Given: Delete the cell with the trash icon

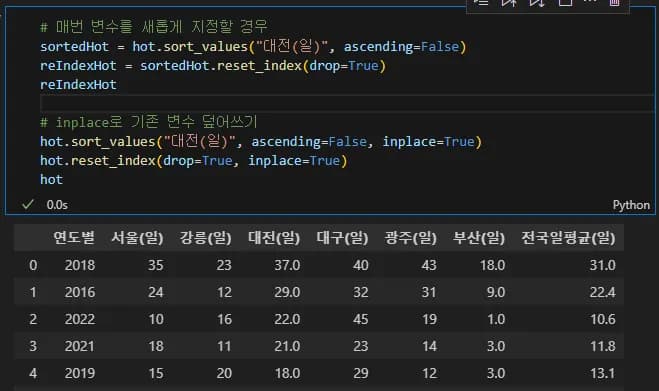Looking at the screenshot, I should point(614,3).
